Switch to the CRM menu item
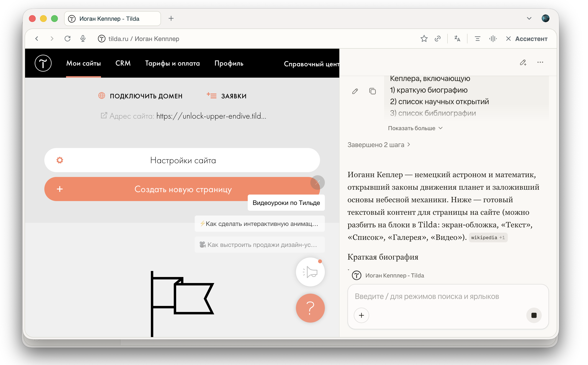The height and width of the screenshot is (365, 588). coord(123,63)
